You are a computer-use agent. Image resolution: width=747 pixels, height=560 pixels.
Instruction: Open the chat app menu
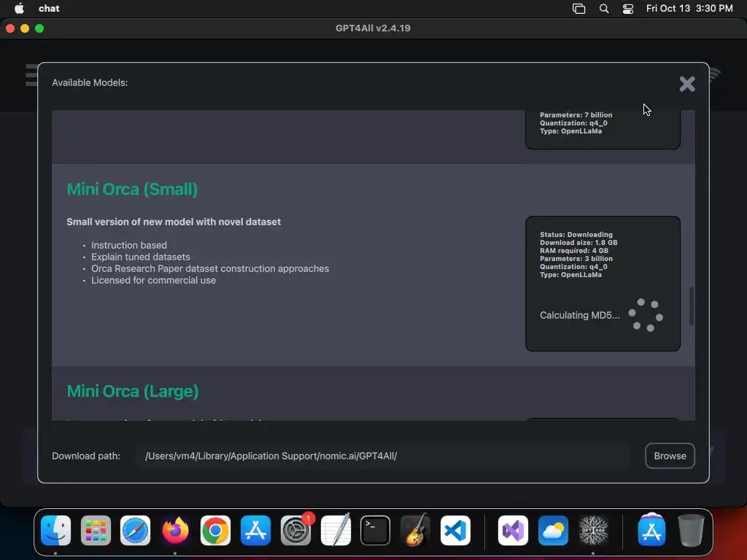pyautogui.click(x=49, y=8)
